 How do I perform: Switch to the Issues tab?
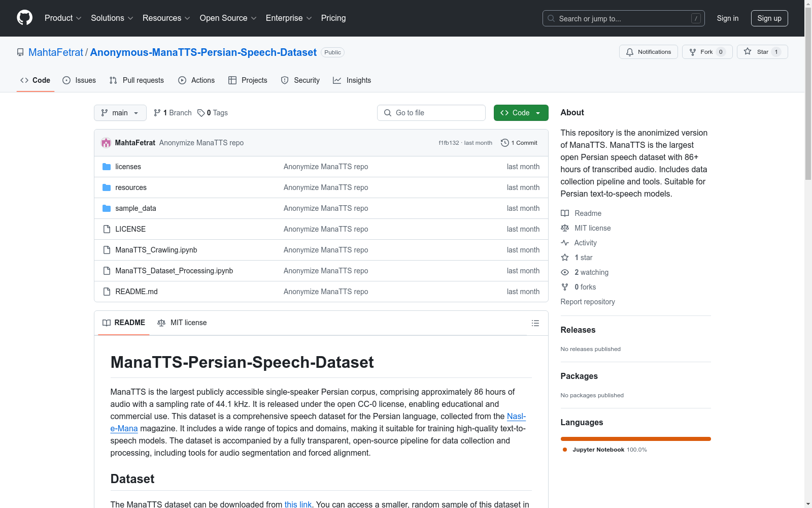tap(79, 80)
